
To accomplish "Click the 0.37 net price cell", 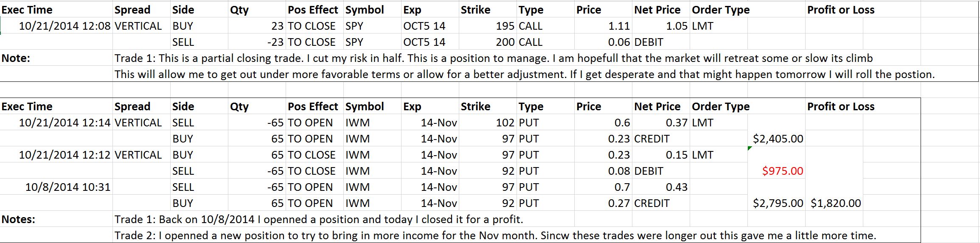I will click(661, 123).
